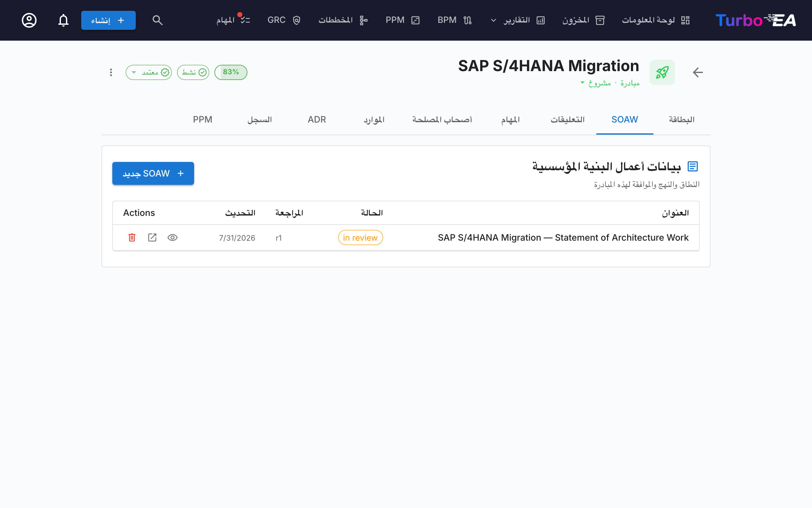
Task: Go back using the arrow icon
Action: [x=698, y=72]
